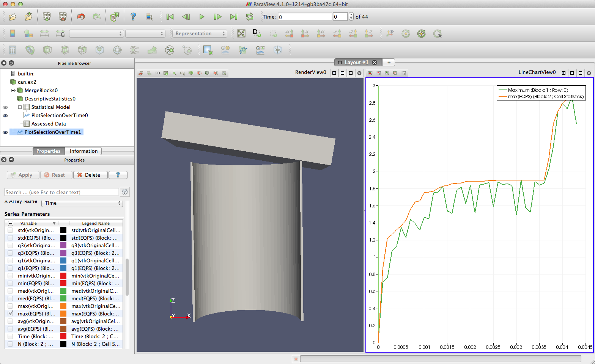Open the Calculator filter
Viewport: 595px width, 364px height.
(x=13, y=50)
